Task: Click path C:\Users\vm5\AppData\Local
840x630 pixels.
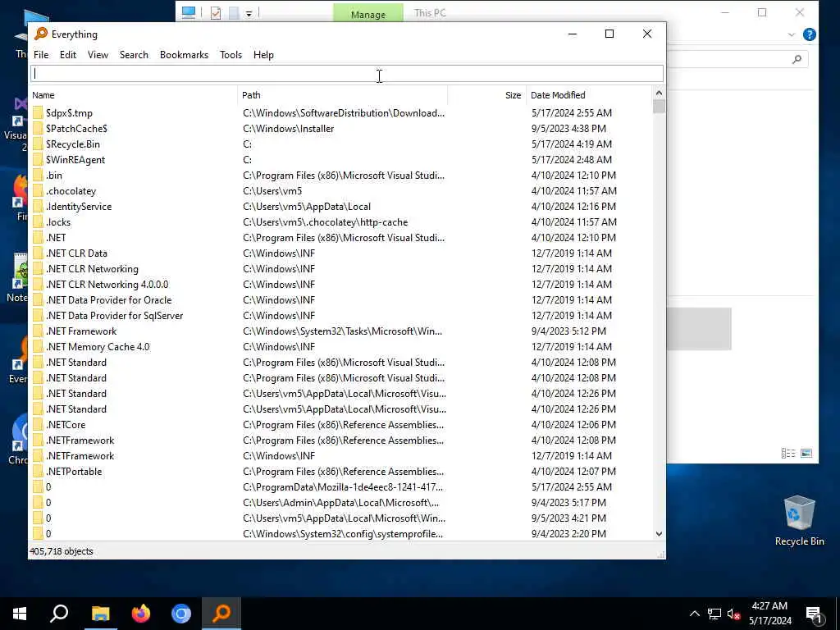Action: click(x=307, y=206)
